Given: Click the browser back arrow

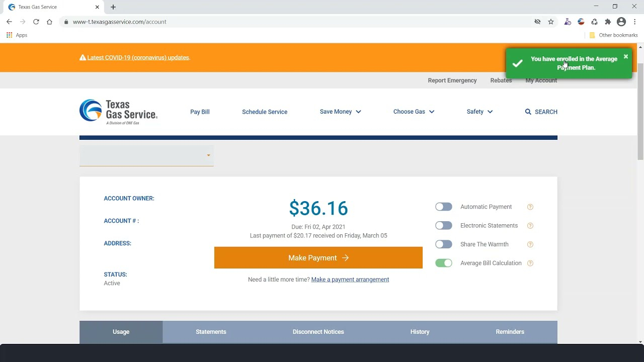Looking at the screenshot, I should [9, 22].
